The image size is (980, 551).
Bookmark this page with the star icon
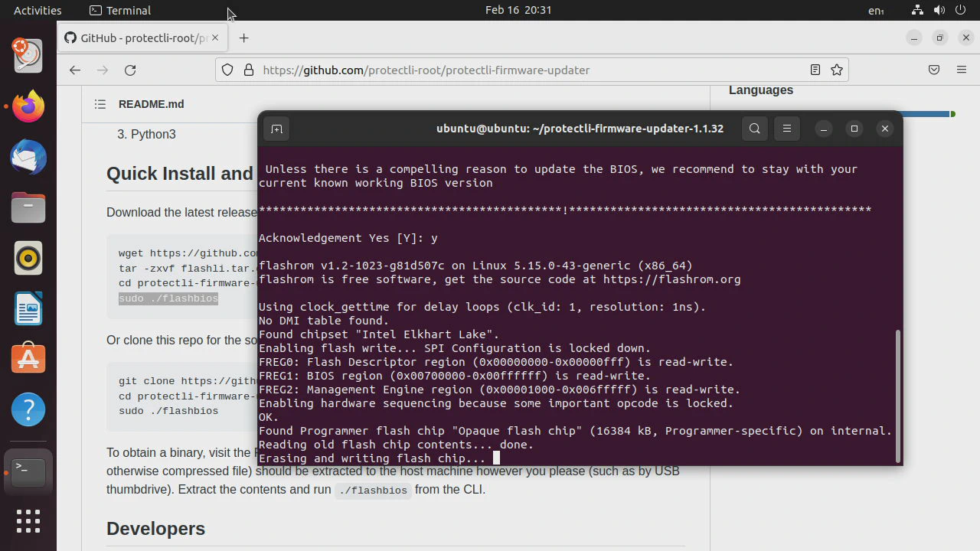837,70
